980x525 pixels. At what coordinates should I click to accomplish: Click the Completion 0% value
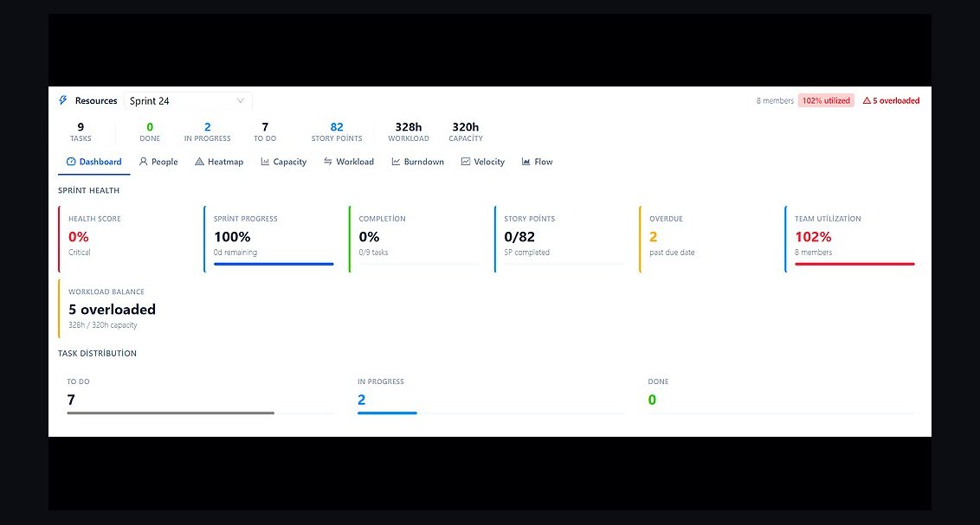[x=370, y=237]
